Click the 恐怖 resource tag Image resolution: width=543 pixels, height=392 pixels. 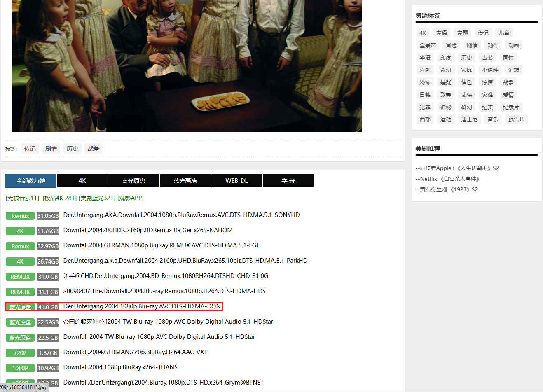425,82
